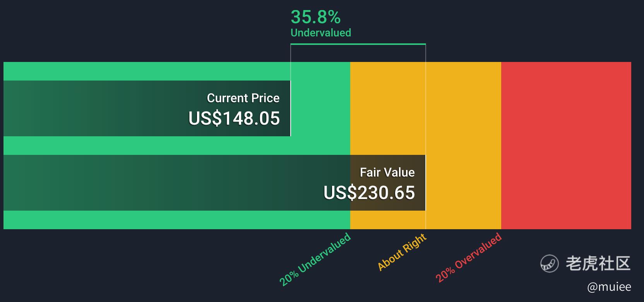Viewport: 644px width, 302px height.
Task: Select the 35.8% percentage figure
Action: click(x=315, y=17)
